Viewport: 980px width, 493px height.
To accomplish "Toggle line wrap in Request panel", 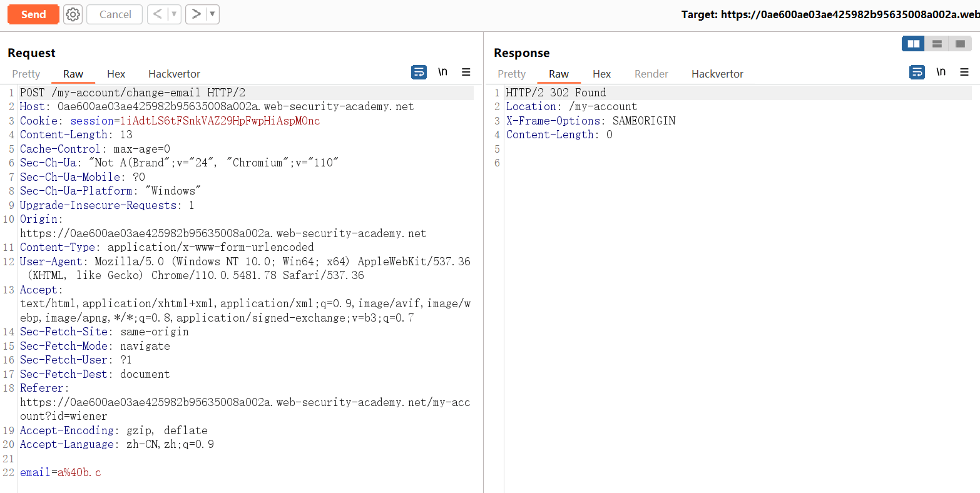I will (x=419, y=73).
